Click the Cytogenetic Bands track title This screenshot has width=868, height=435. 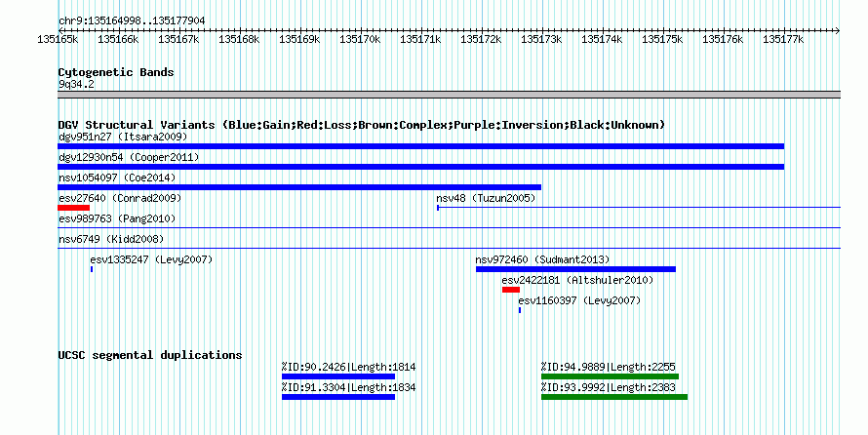pyautogui.click(x=116, y=72)
